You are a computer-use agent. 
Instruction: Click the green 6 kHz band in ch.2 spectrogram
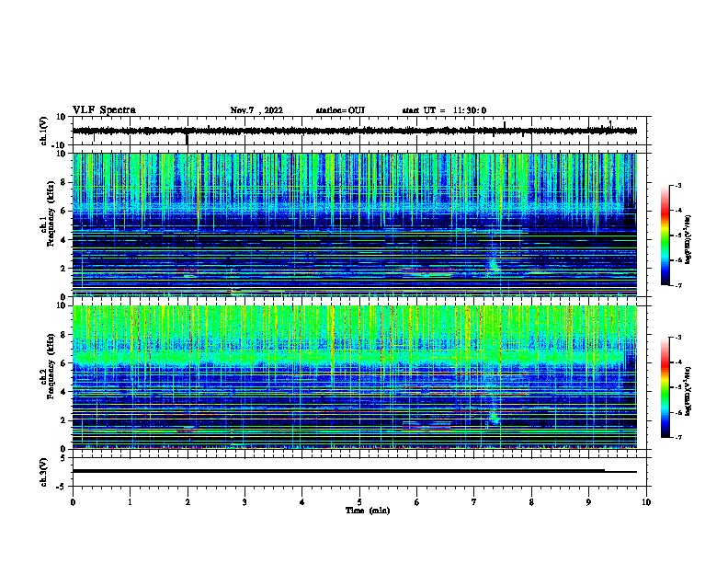(x=348, y=358)
